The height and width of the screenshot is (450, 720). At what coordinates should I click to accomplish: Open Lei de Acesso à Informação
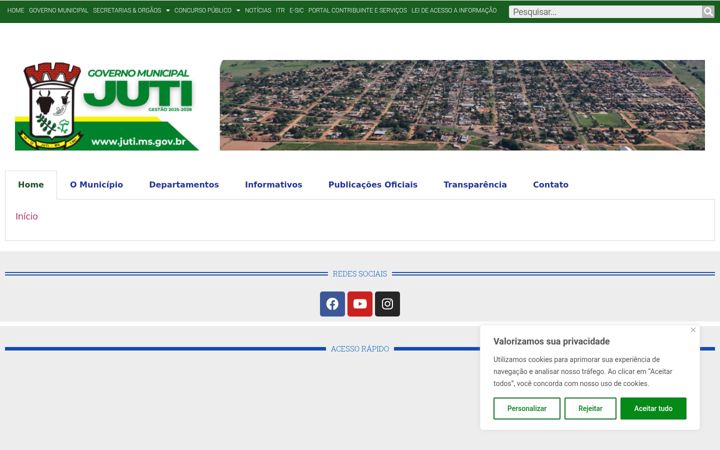pos(454,10)
